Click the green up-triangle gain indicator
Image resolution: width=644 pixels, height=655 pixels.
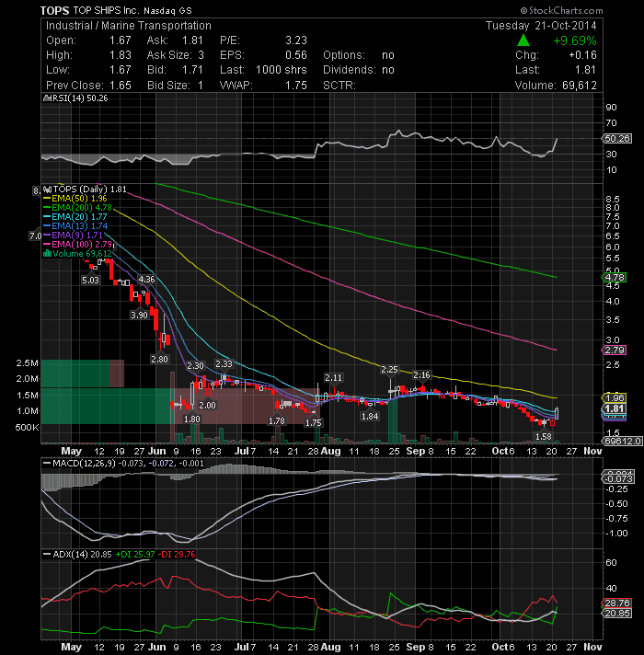pos(523,40)
